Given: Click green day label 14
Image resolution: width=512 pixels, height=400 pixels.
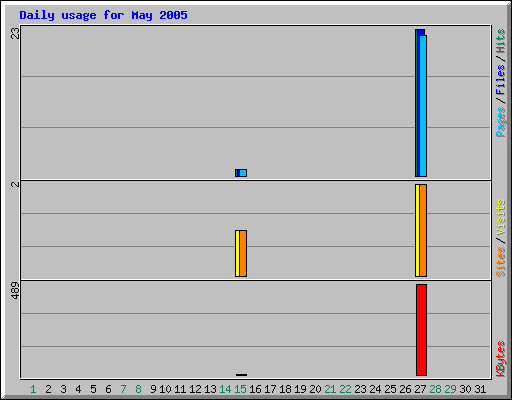Looking at the screenshot, I should (225, 389).
